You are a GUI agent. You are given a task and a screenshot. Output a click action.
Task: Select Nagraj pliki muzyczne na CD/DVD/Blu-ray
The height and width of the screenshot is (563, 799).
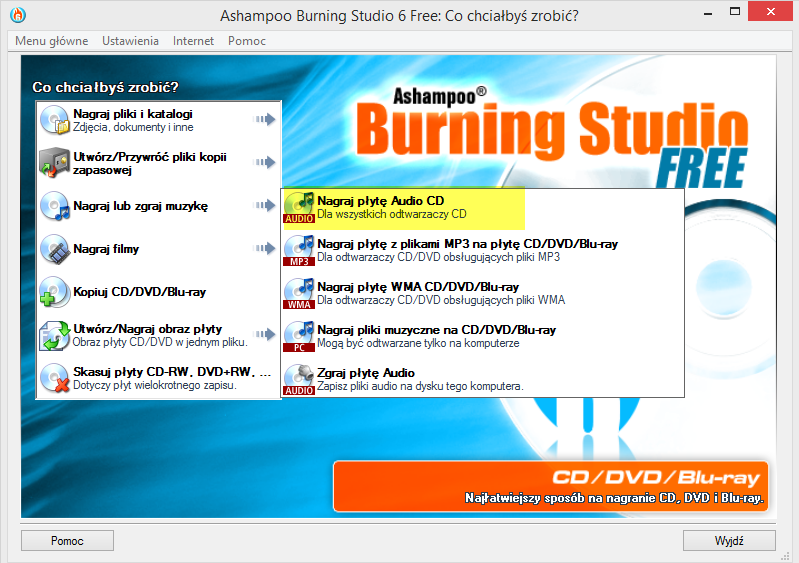point(483,336)
